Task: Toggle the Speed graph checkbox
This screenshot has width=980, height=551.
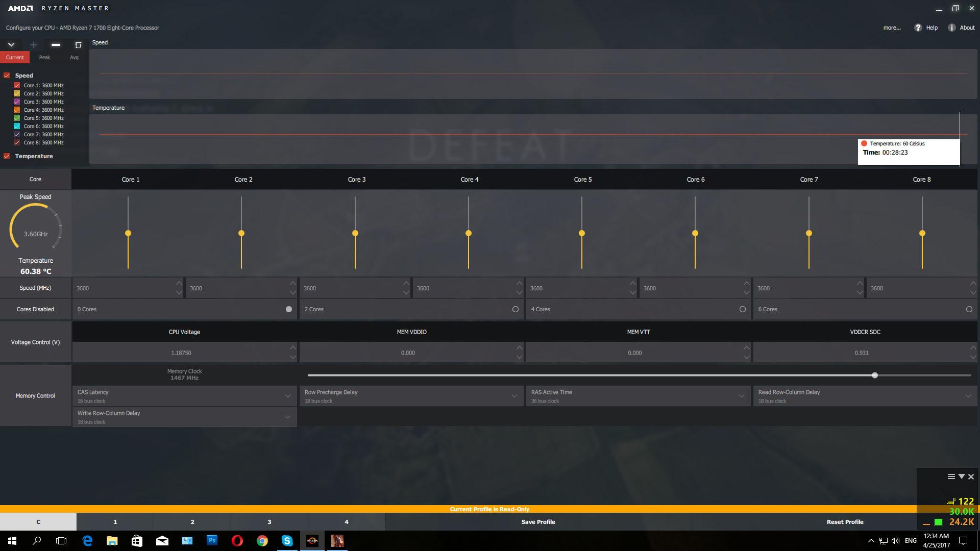Action: coord(7,76)
